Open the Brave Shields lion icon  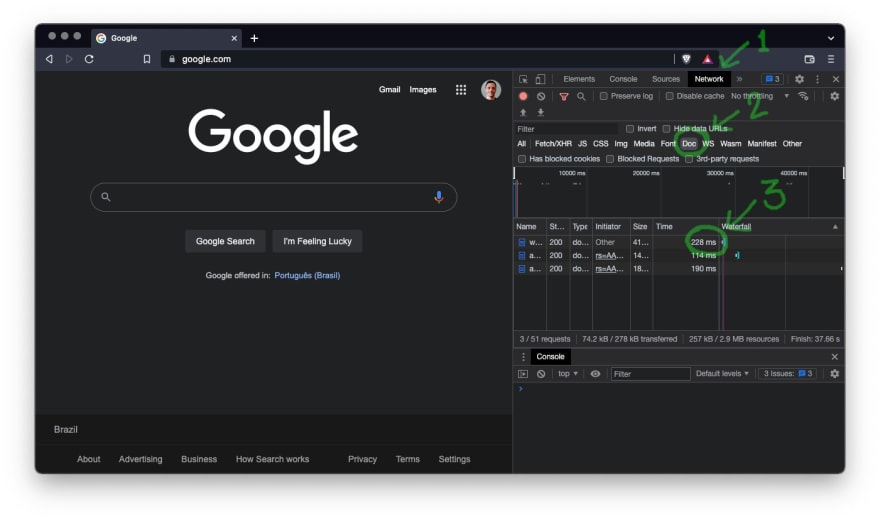click(x=686, y=59)
